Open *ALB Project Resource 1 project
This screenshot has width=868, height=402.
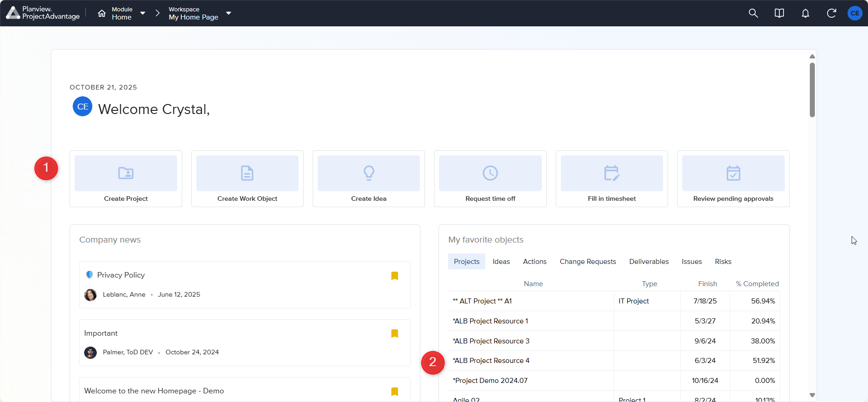point(491,321)
